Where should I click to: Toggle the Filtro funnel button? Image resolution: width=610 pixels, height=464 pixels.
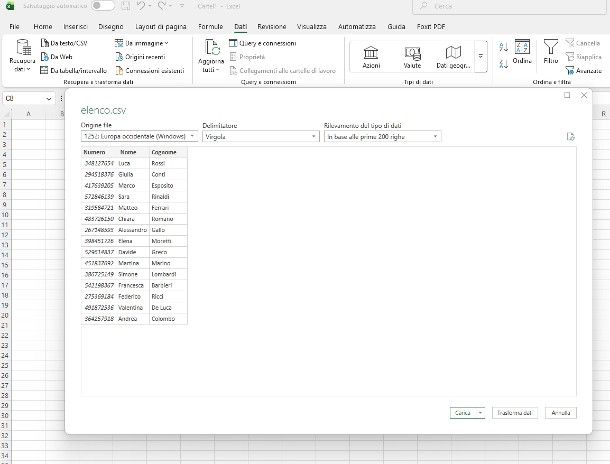(551, 52)
